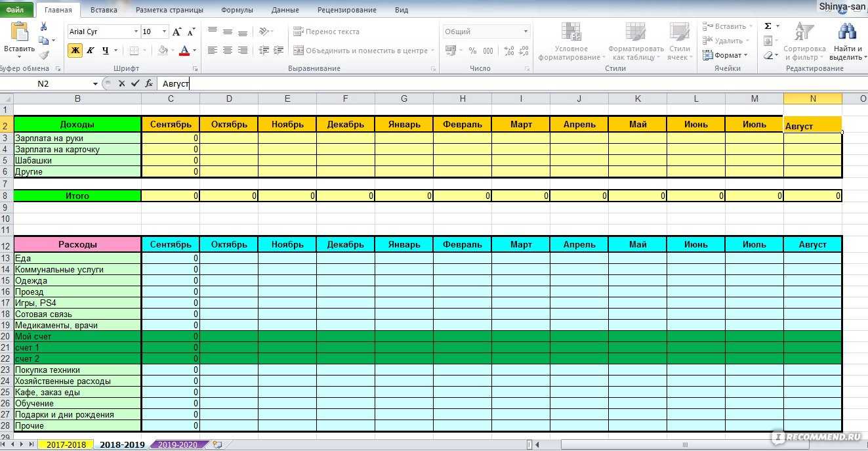The height and width of the screenshot is (451, 868).
Task: Open the 2019-2020 sheet tab
Action: [178, 444]
